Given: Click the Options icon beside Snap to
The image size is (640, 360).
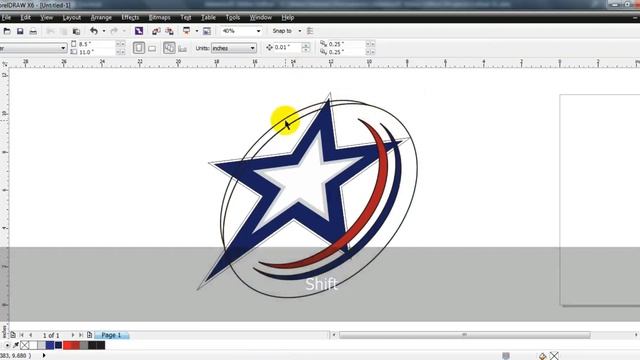Looking at the screenshot, I should [x=310, y=31].
